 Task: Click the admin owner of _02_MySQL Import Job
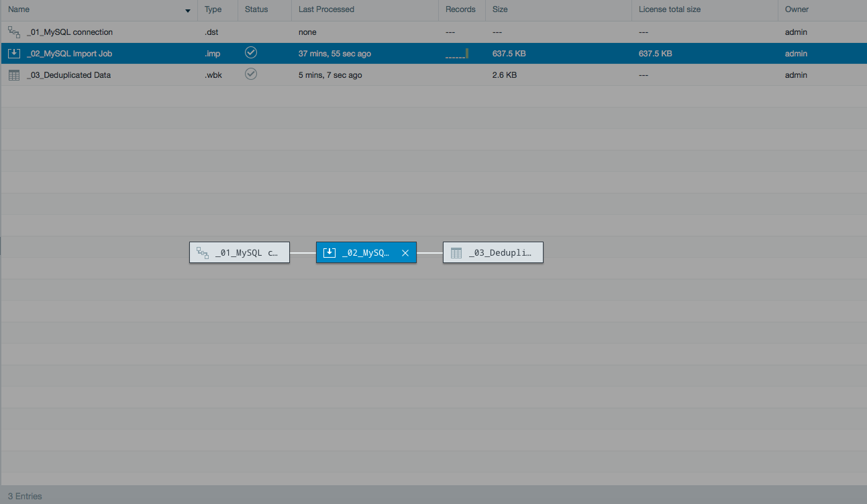(x=796, y=54)
